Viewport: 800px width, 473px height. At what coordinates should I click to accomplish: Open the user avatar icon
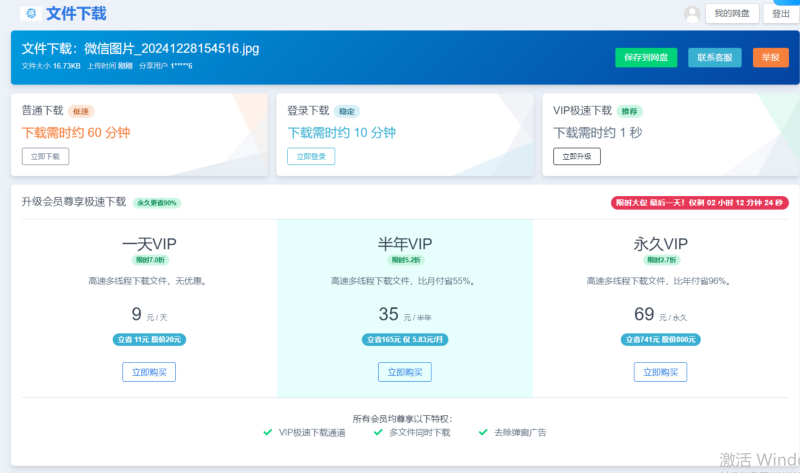(692, 14)
